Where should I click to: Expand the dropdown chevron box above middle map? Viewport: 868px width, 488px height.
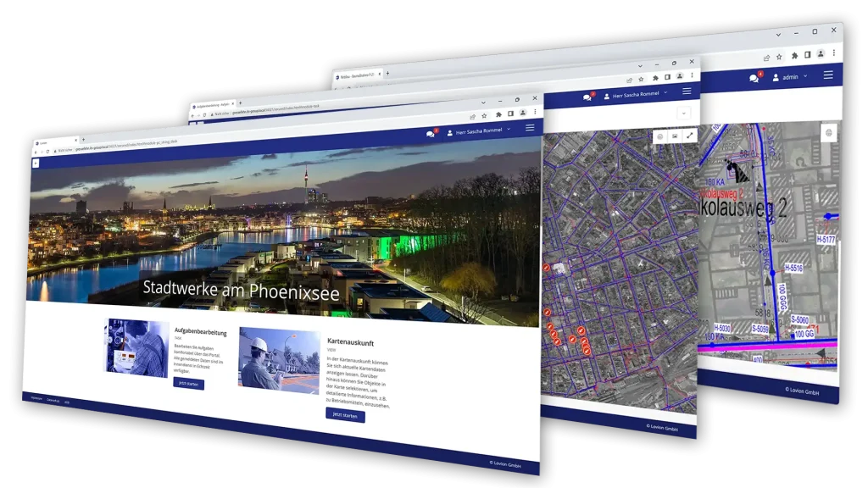pyautogui.click(x=683, y=113)
